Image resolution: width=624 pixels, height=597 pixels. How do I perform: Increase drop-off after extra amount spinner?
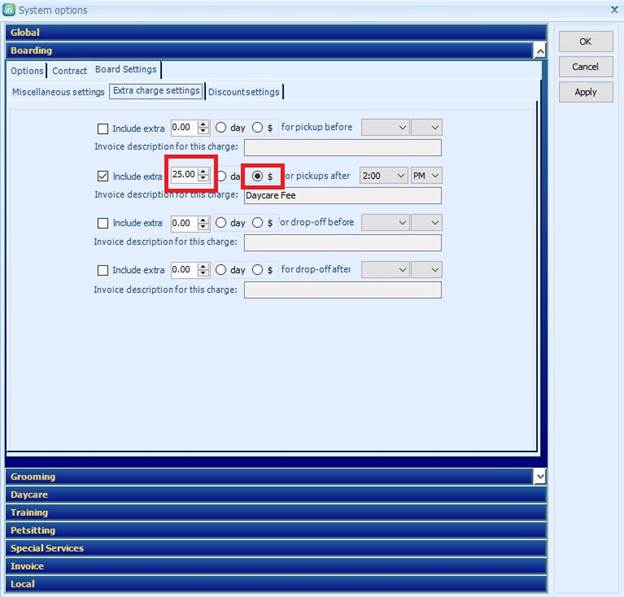coord(203,267)
